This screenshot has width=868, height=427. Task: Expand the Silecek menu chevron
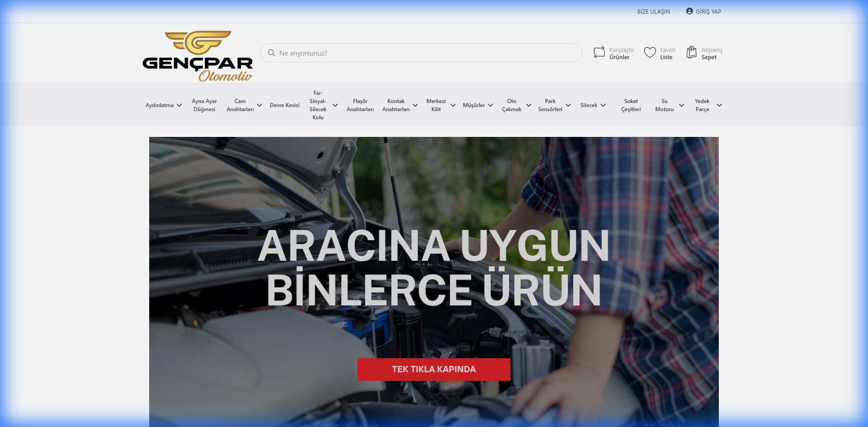click(603, 105)
